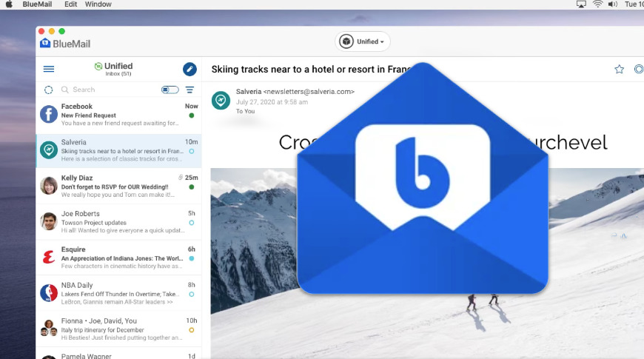The image size is (644, 359).
Task: Click the Esquire logo avatar in inbox
Action: point(49,257)
